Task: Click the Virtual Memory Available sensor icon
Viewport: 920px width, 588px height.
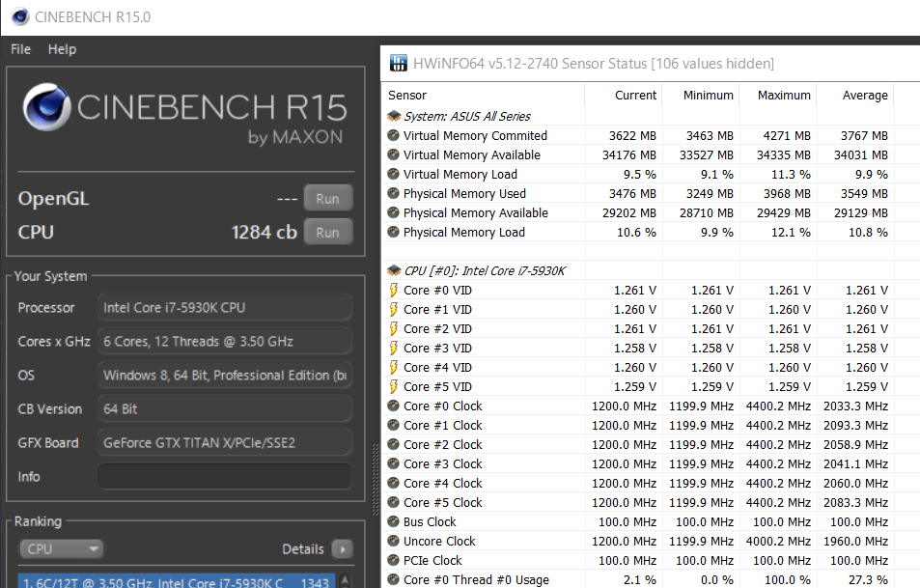Action: coord(393,154)
